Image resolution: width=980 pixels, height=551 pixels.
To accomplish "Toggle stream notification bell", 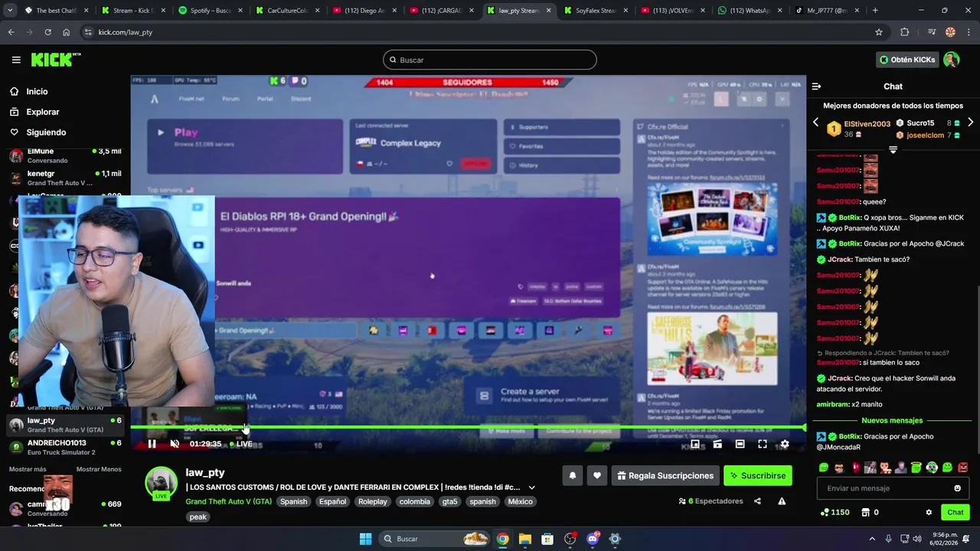I will pos(572,475).
